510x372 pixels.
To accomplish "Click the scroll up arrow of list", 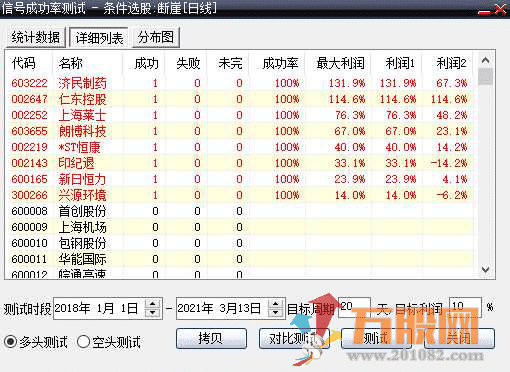I will coord(485,60).
